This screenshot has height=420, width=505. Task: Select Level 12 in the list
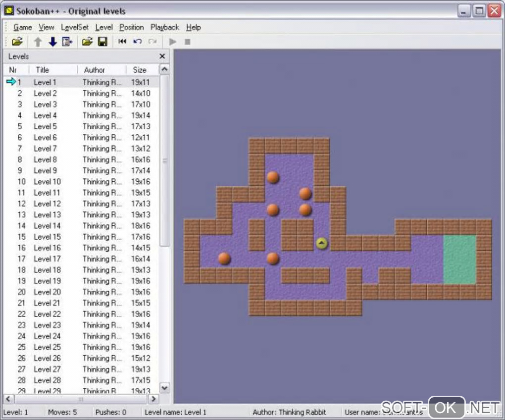pyautogui.click(x=82, y=204)
